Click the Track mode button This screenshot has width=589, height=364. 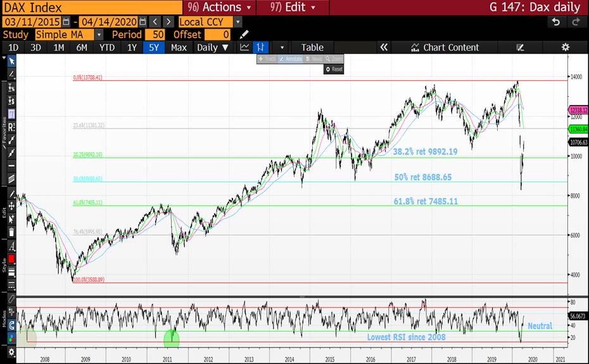point(267,59)
